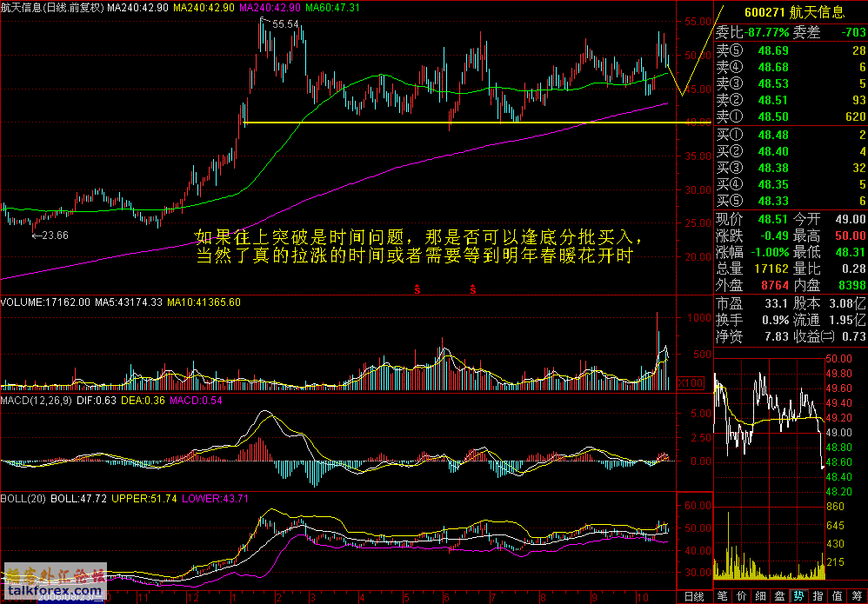Screen dimensions: 868x604
Task: Click the 委差 -703 value
Action: (x=852, y=33)
